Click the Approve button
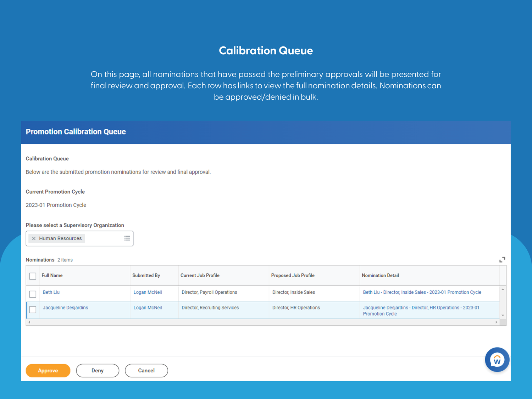Screen dimensions: 532x399 coord(48,370)
